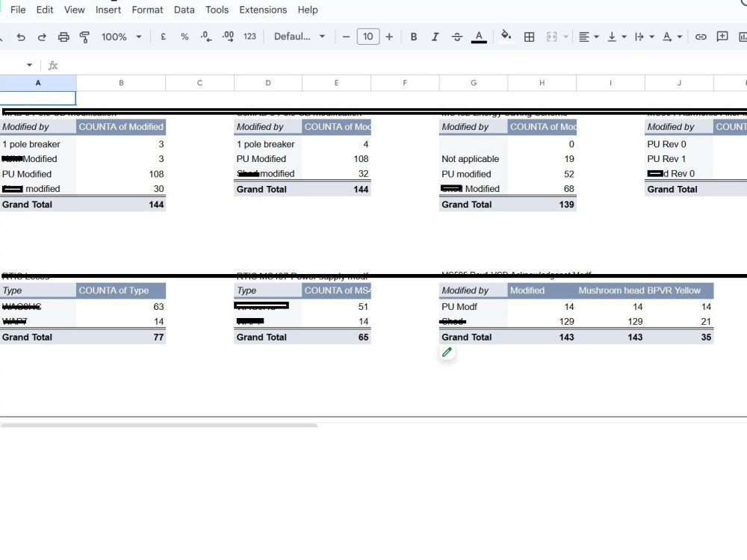Image resolution: width=747 pixels, height=560 pixels.
Task: Open the File menu
Action: (x=18, y=10)
